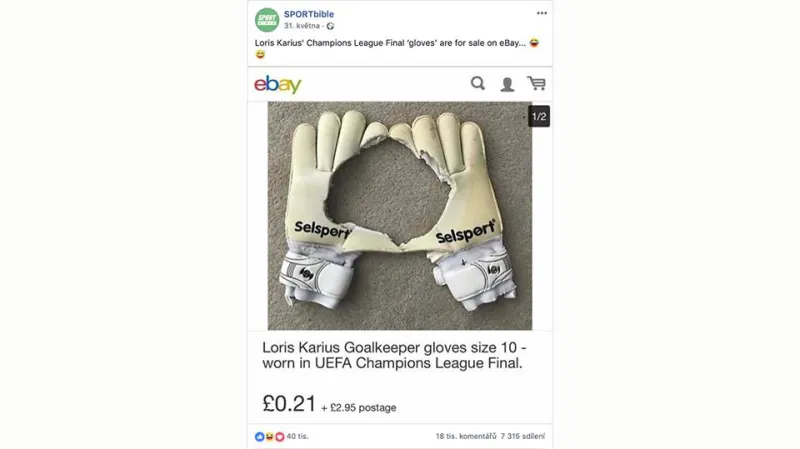Click the SPORTbible green profile avatar

click(267, 20)
